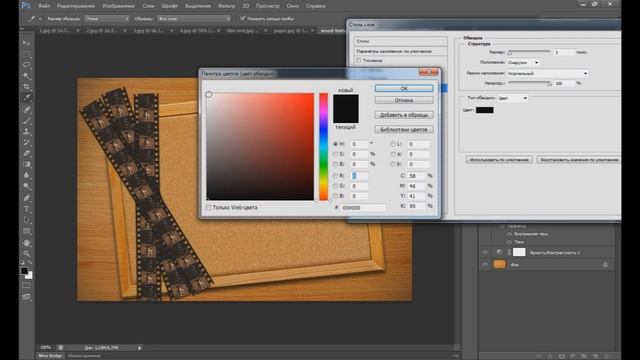Toggle the Показать кольцо пробы checkbox
The height and width of the screenshot is (360, 640).
tap(243, 18)
